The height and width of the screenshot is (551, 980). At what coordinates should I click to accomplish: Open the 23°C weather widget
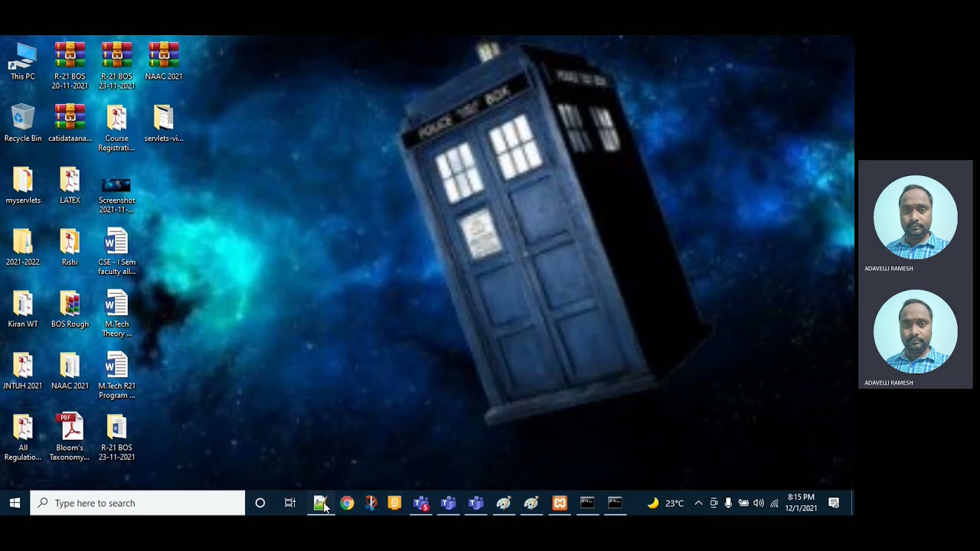pyautogui.click(x=665, y=503)
